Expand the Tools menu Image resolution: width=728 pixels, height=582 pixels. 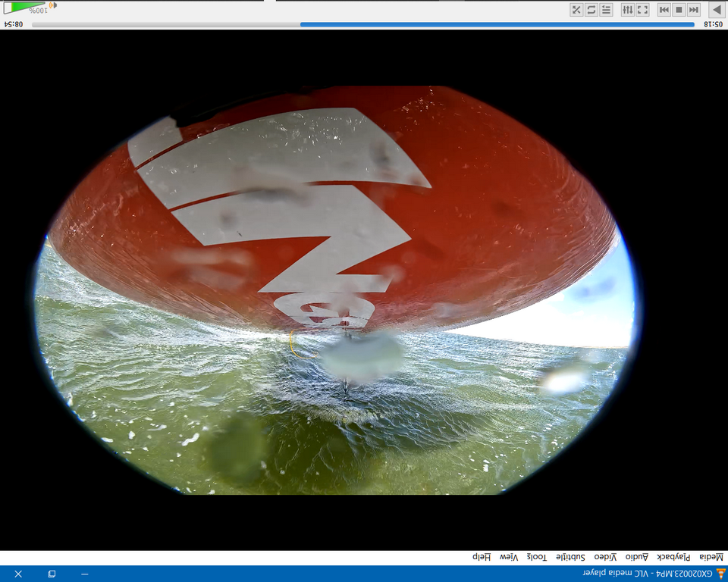[537, 557]
